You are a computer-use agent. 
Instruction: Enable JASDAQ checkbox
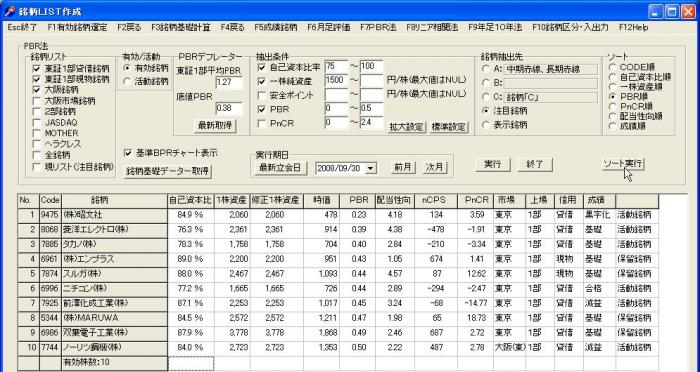click(x=37, y=122)
